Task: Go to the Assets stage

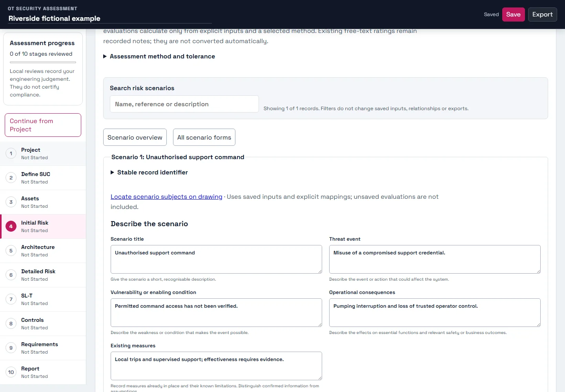Action: tap(43, 202)
